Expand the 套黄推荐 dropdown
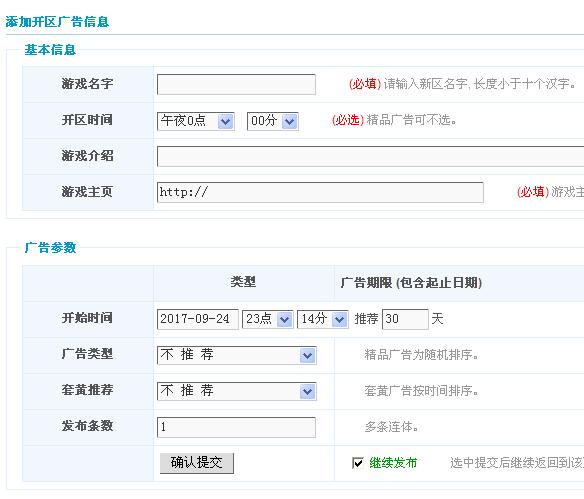Image resolution: width=584 pixels, height=499 pixels. [237, 391]
